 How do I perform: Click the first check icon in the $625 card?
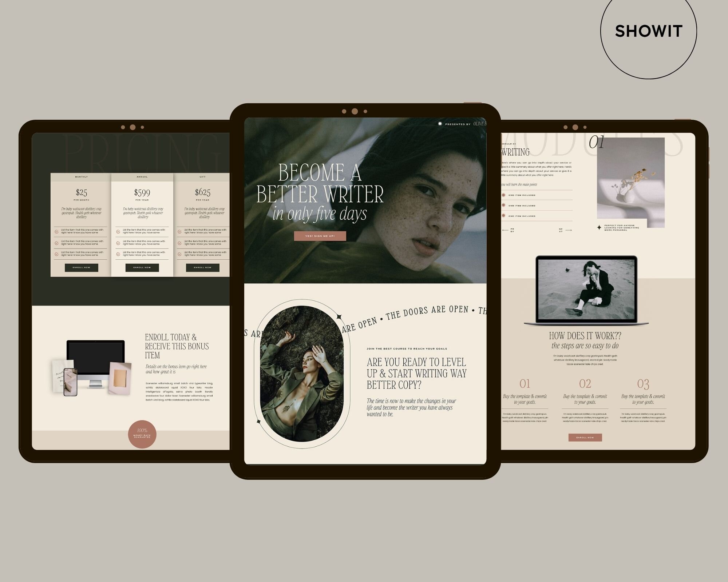179,232
